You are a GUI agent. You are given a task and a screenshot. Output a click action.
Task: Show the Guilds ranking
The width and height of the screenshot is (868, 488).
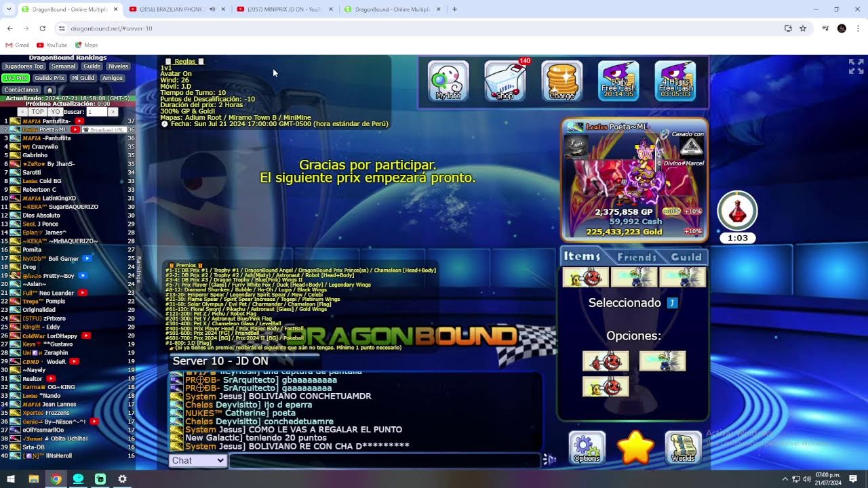pos(92,66)
